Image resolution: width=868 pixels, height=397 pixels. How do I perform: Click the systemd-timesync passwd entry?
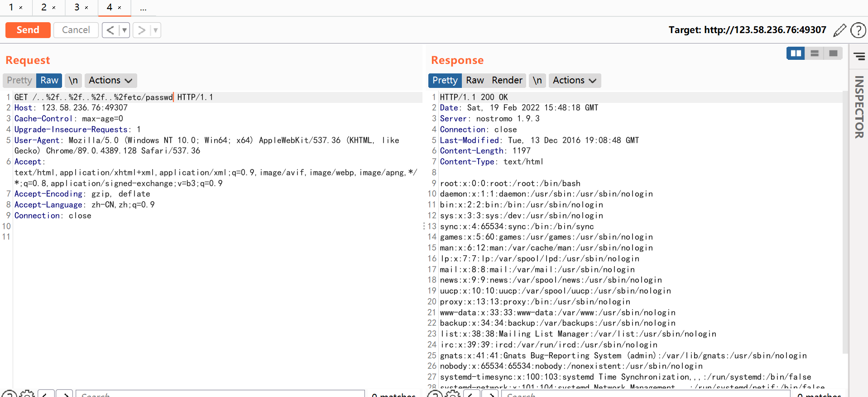click(x=626, y=377)
